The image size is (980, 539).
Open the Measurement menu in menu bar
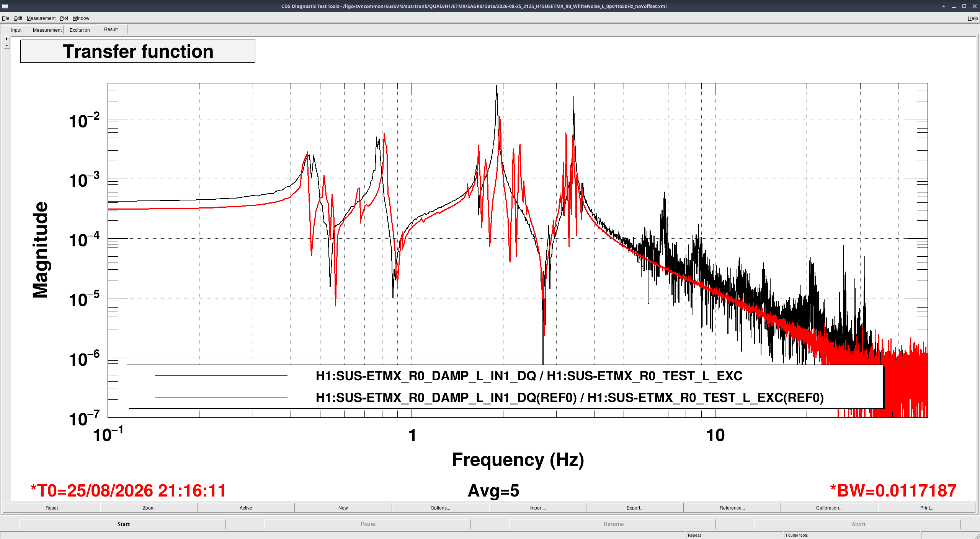41,18
